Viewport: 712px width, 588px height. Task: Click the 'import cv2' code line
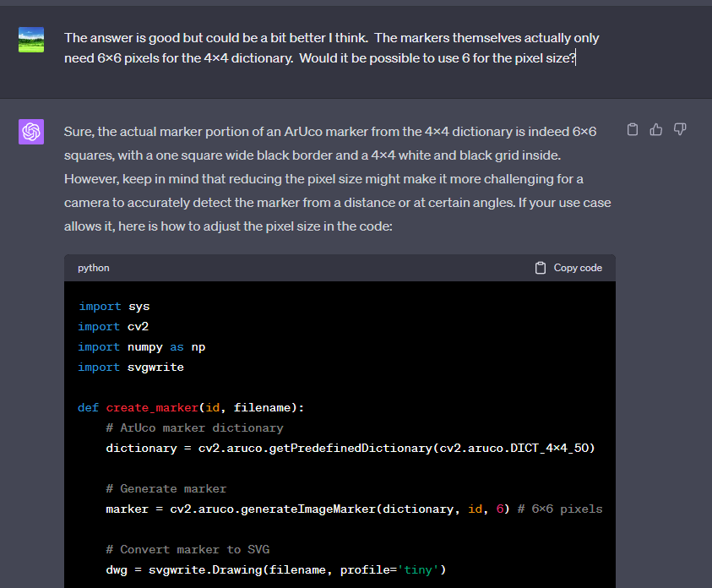(x=114, y=327)
